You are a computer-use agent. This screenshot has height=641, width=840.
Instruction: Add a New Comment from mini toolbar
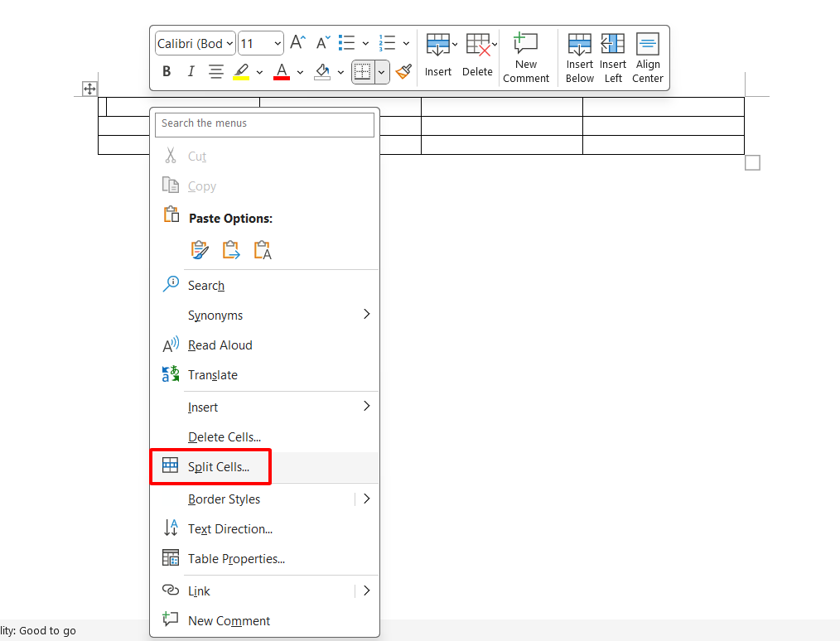click(526, 57)
